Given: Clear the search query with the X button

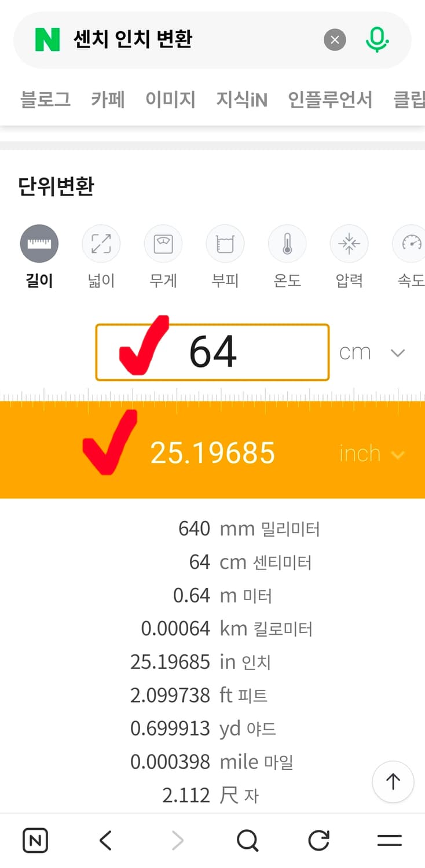Looking at the screenshot, I should [x=335, y=39].
